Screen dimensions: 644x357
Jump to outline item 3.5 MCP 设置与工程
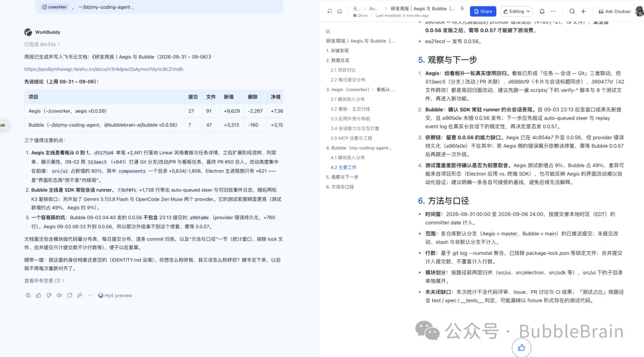pos(351,138)
